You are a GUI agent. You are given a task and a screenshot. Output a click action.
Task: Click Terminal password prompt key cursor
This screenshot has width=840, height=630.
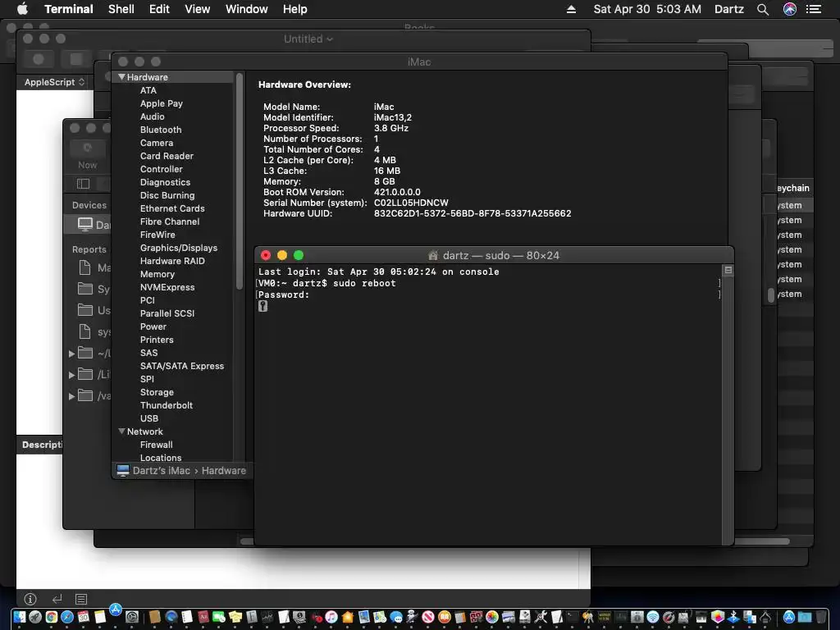click(x=262, y=306)
